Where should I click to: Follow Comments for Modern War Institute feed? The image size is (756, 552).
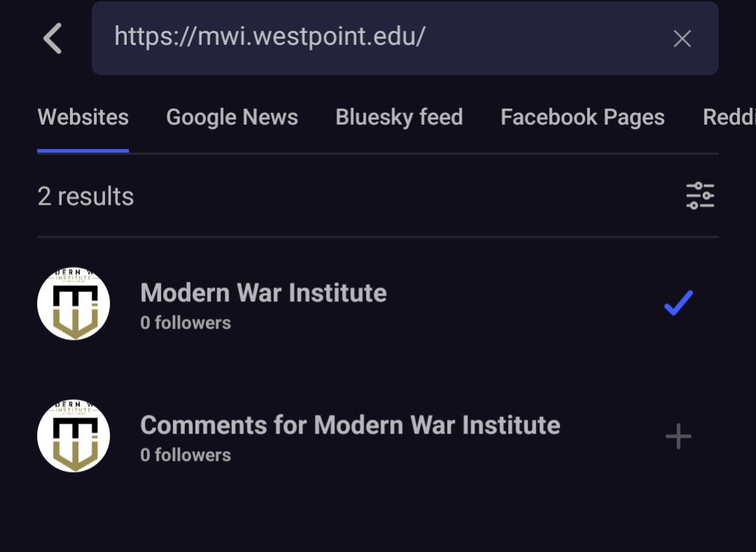(678, 436)
